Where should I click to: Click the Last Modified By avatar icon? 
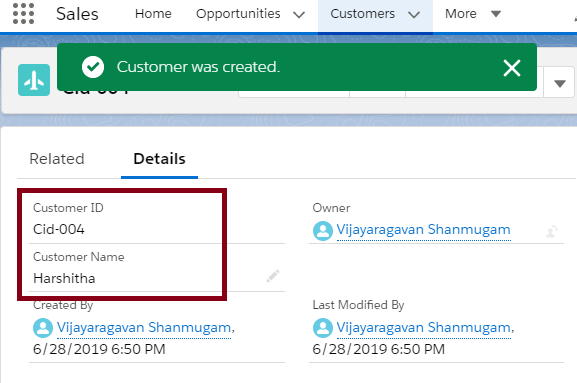point(323,328)
